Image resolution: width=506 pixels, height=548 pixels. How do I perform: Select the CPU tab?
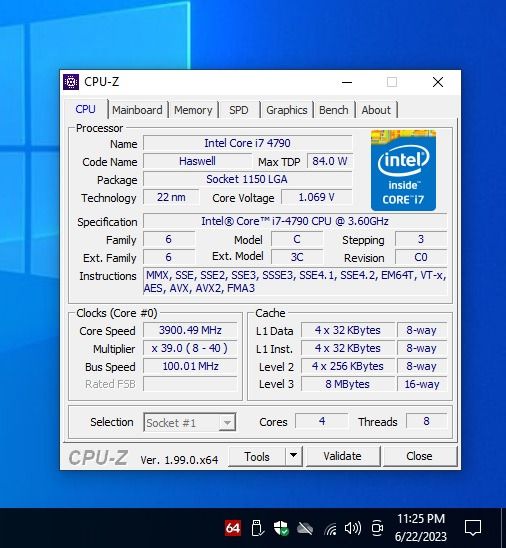tap(86, 109)
